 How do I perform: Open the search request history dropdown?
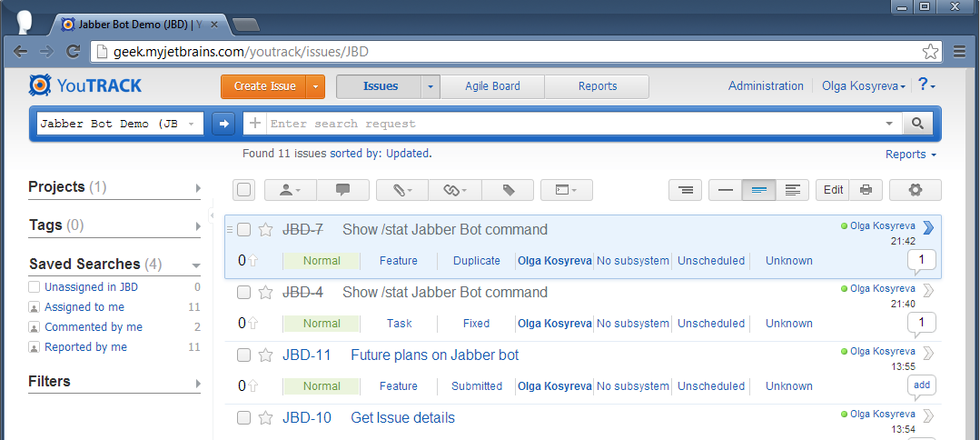click(889, 124)
